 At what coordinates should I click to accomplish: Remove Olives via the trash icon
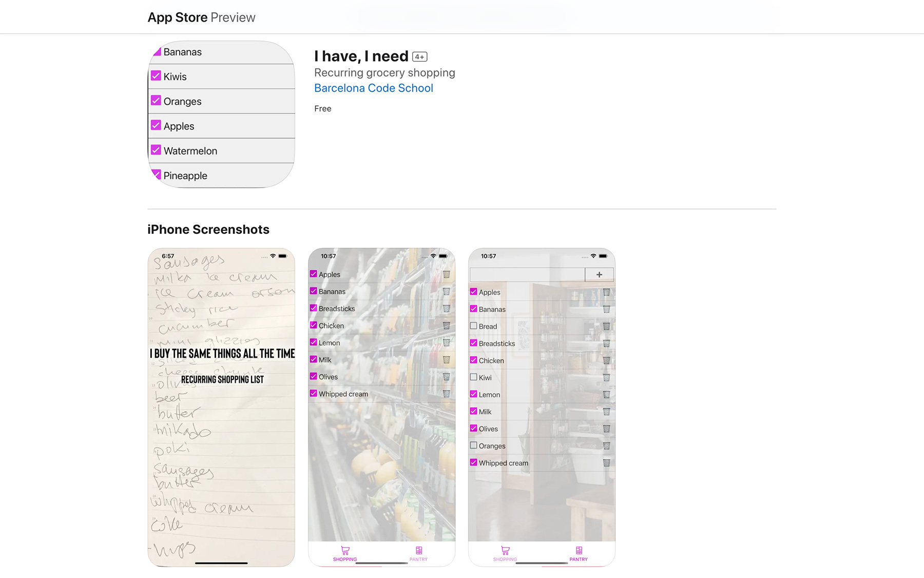(x=447, y=377)
